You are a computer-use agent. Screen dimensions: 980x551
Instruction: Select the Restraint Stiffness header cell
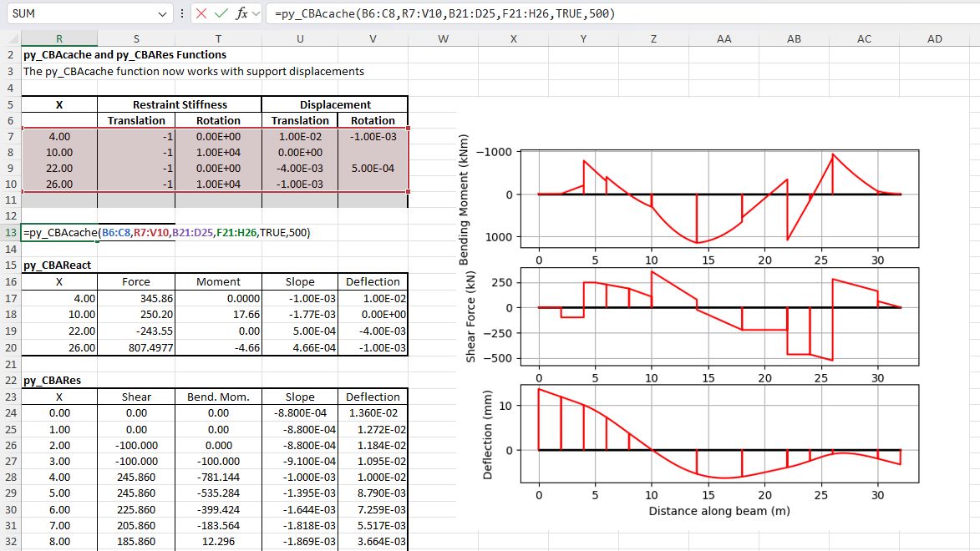[179, 105]
